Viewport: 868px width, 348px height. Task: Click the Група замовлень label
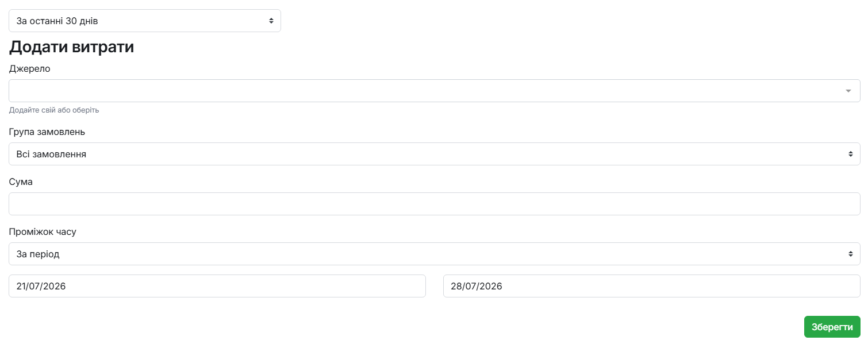47,132
